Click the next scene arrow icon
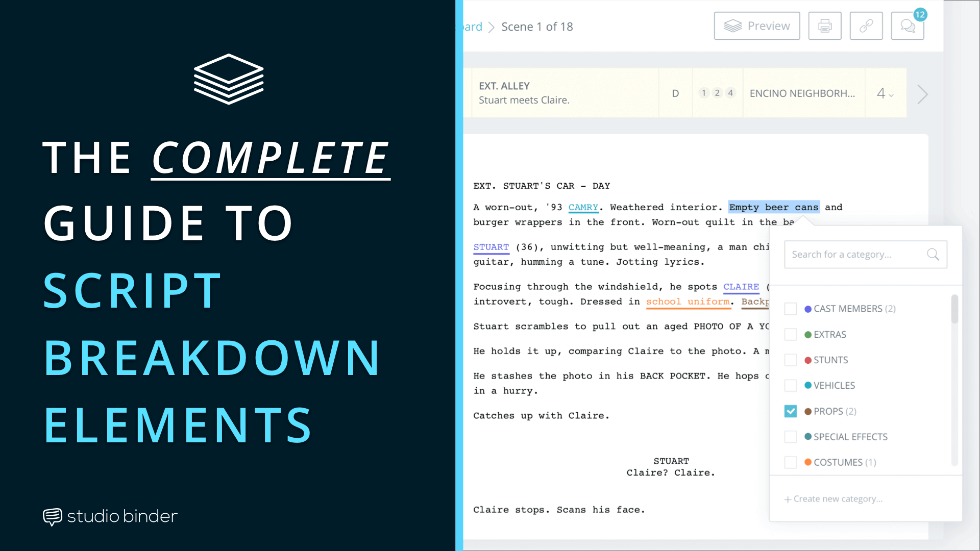980x551 pixels. click(x=923, y=93)
